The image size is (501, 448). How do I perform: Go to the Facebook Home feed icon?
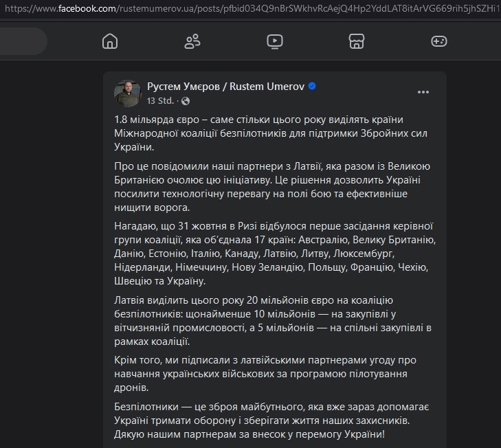[x=109, y=42]
